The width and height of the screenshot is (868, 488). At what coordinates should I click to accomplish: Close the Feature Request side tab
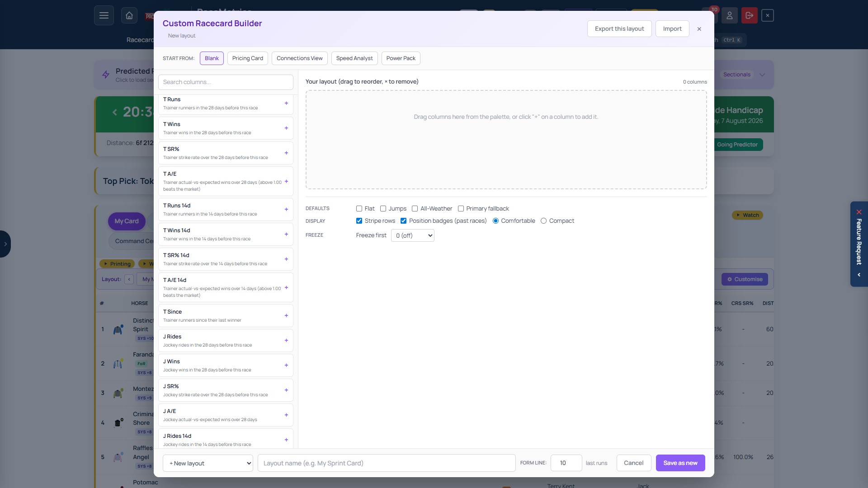click(x=859, y=212)
